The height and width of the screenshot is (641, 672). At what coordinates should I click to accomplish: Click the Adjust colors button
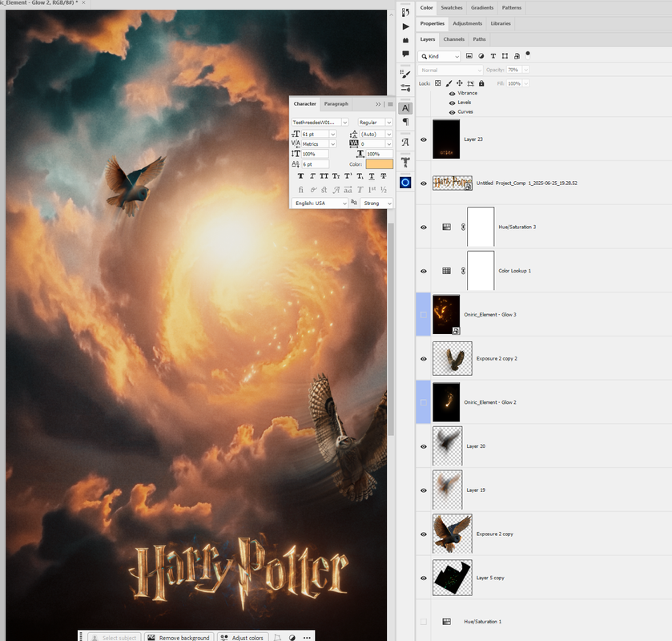point(243,638)
